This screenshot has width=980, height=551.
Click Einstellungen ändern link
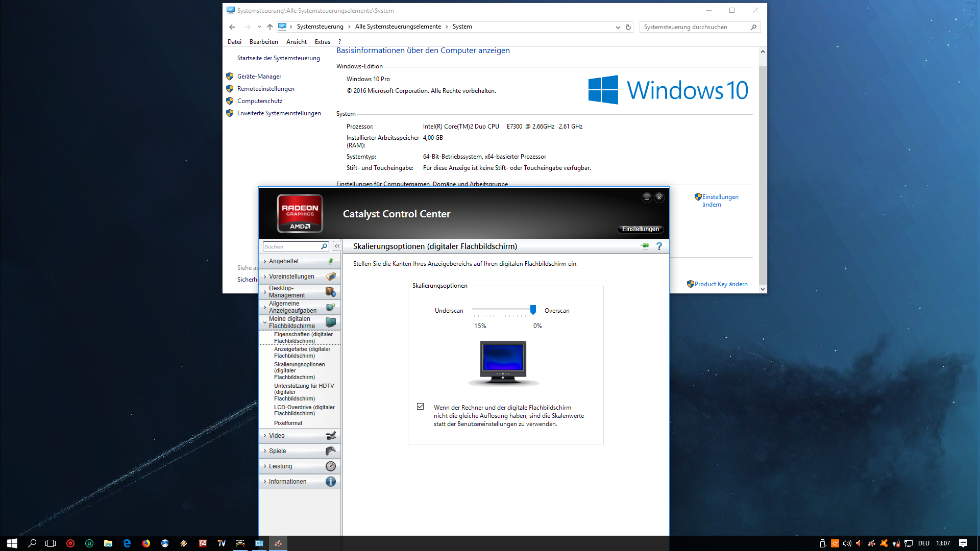[720, 201]
